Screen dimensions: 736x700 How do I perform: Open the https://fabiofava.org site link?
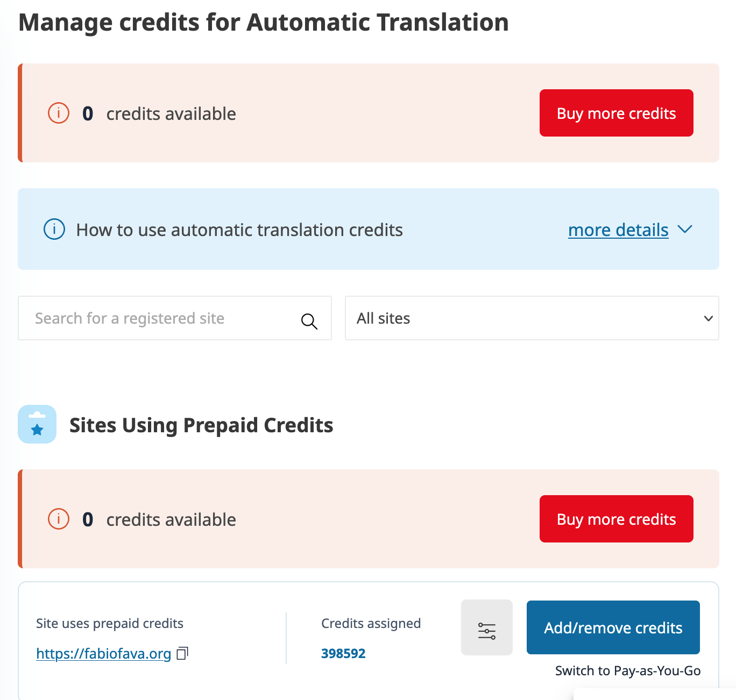pos(103,654)
